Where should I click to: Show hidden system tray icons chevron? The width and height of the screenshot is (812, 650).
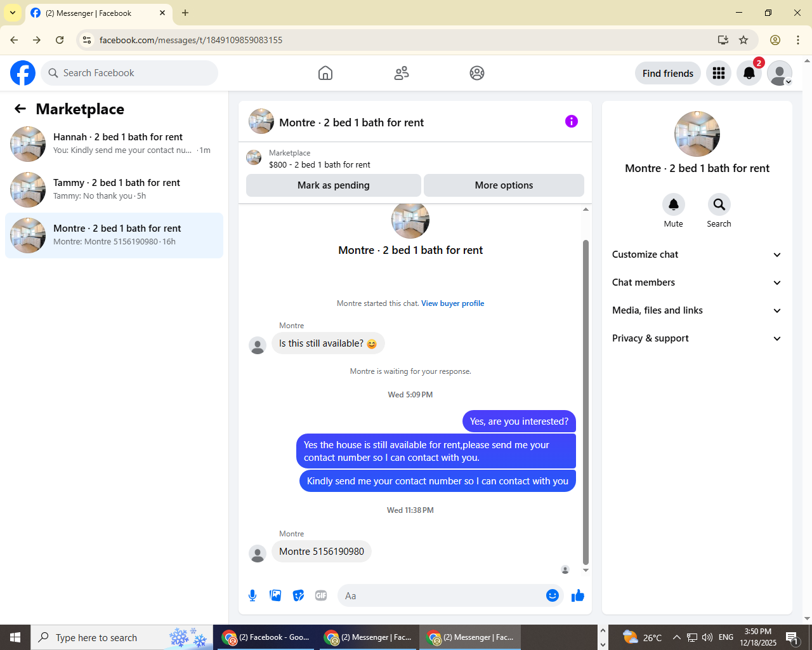(x=676, y=637)
